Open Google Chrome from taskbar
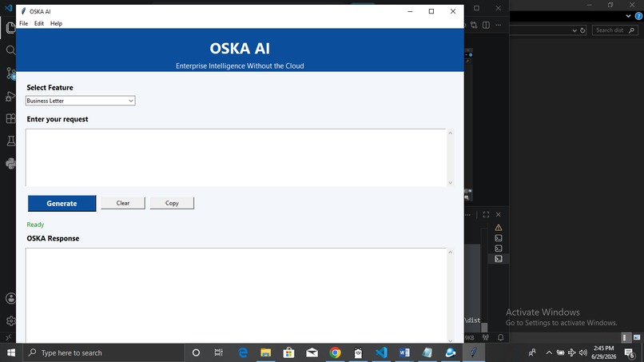Image resolution: width=644 pixels, height=362 pixels. point(335,352)
